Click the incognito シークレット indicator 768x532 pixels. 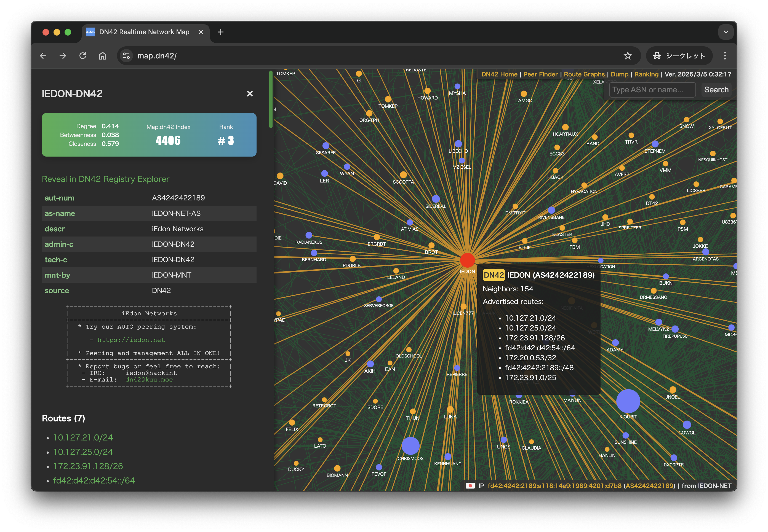coord(679,56)
